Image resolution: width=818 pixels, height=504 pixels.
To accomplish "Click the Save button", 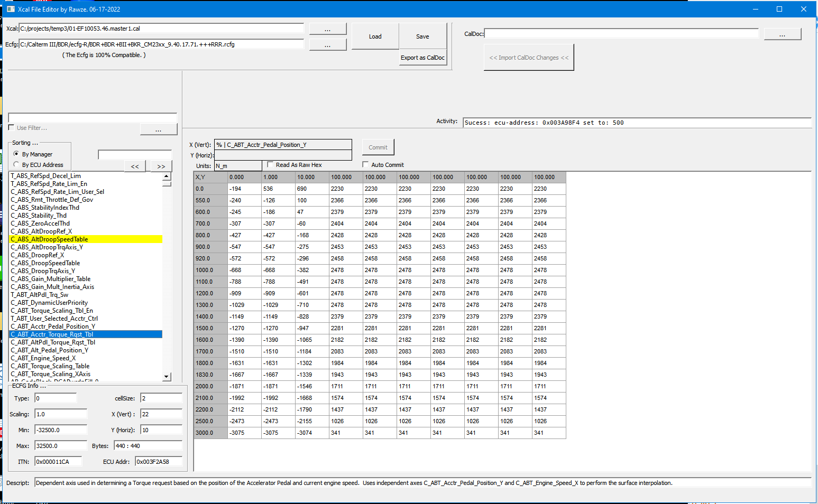I will click(x=422, y=36).
